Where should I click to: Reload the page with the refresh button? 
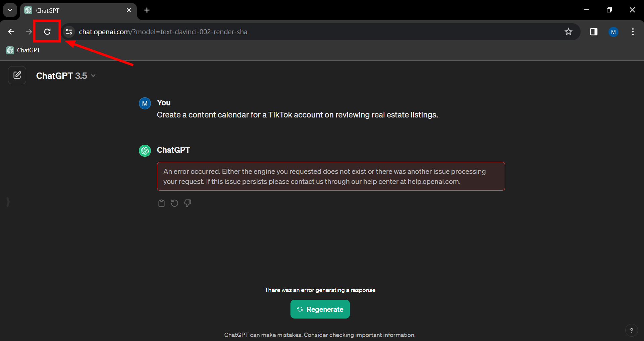tap(47, 32)
